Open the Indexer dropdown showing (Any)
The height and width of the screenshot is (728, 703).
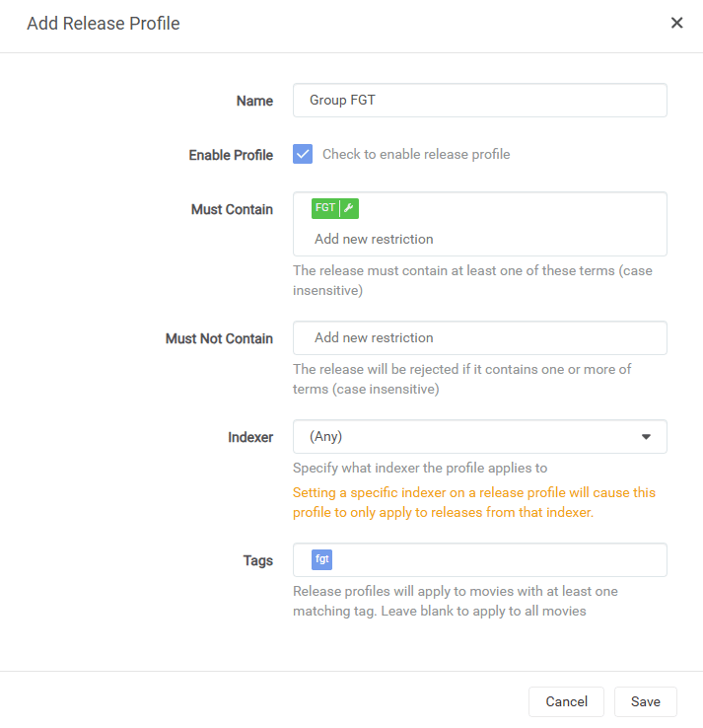[480, 437]
